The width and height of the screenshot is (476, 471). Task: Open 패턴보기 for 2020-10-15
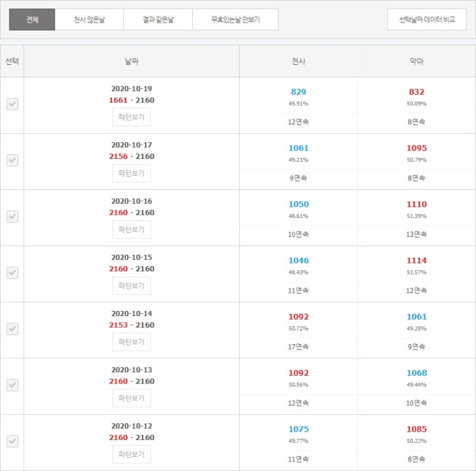pyautogui.click(x=131, y=286)
